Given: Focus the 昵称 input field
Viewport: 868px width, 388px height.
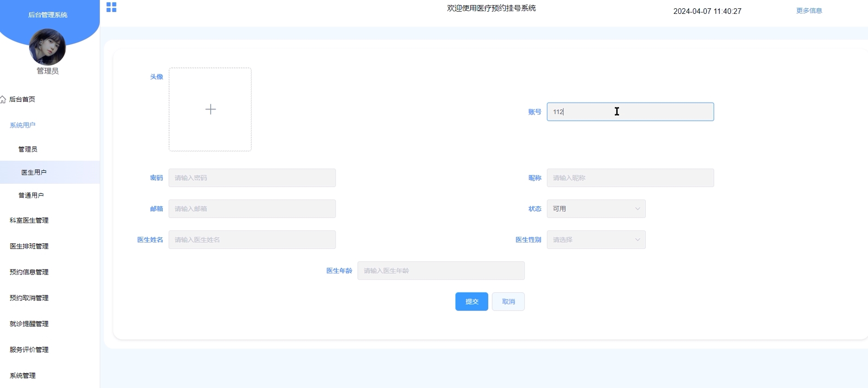Looking at the screenshot, I should coord(630,178).
